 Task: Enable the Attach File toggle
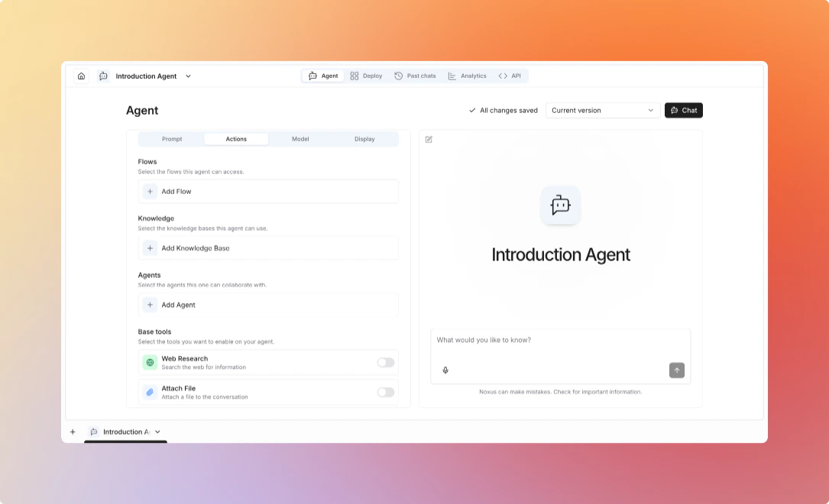[385, 392]
